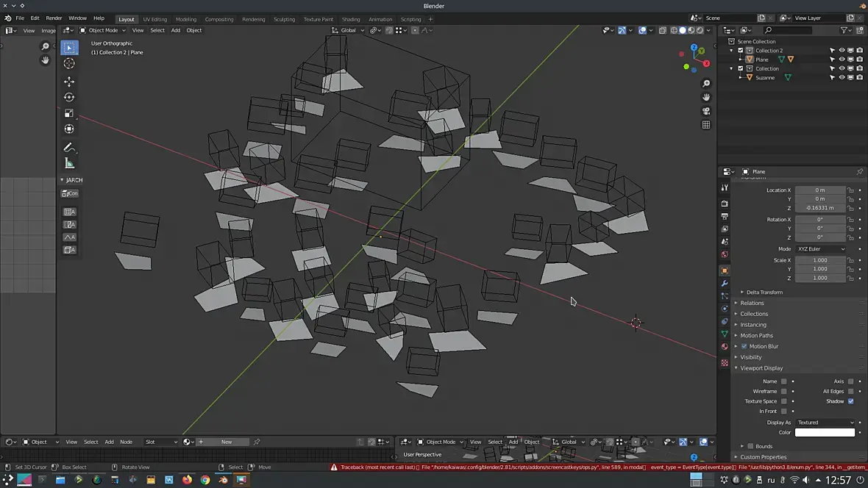Click the New material button
Image resolution: width=868 pixels, height=488 pixels.
coord(226,442)
